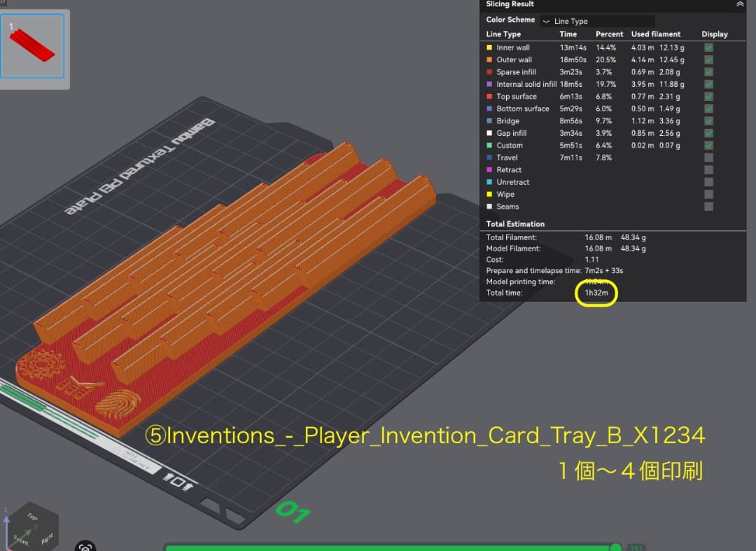
Task: Click the green layer slider handle
Action: [615, 547]
